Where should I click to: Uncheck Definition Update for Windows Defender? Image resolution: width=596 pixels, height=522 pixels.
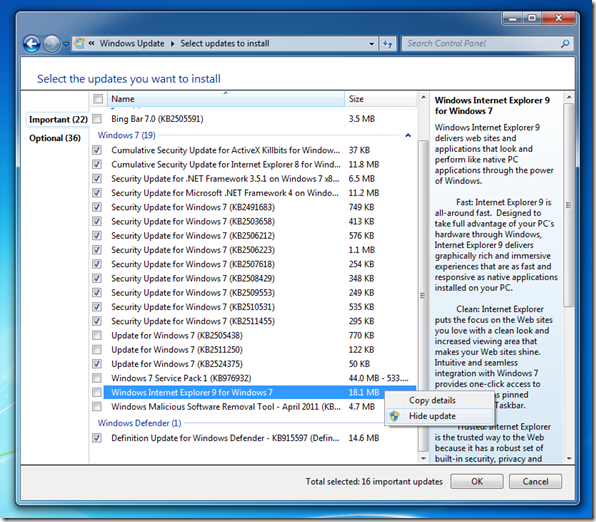pyautogui.click(x=97, y=438)
